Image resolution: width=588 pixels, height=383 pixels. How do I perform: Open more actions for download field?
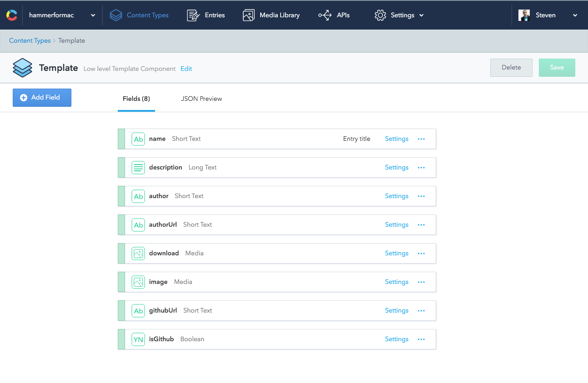point(421,254)
